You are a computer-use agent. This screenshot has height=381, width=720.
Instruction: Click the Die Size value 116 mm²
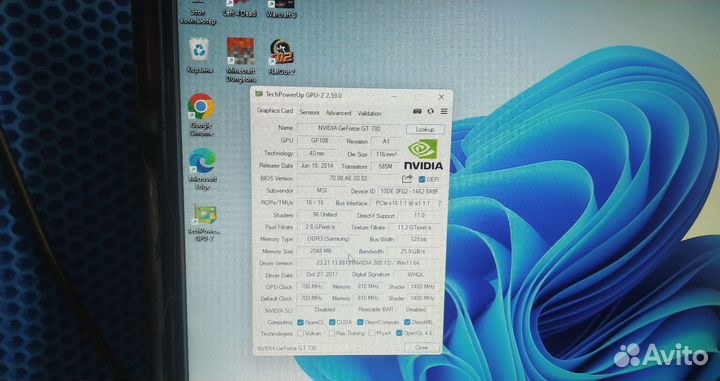[x=386, y=154]
